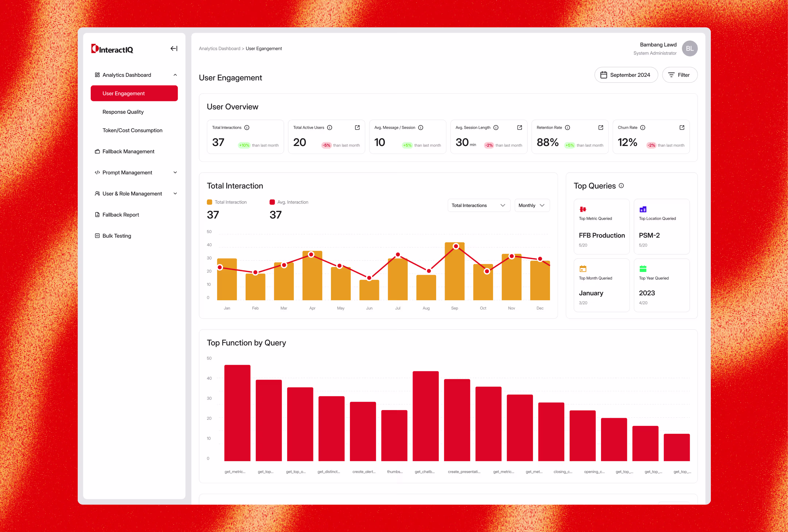Screen dimensions: 788x532
Task: Click the Filter button
Action: pos(679,75)
